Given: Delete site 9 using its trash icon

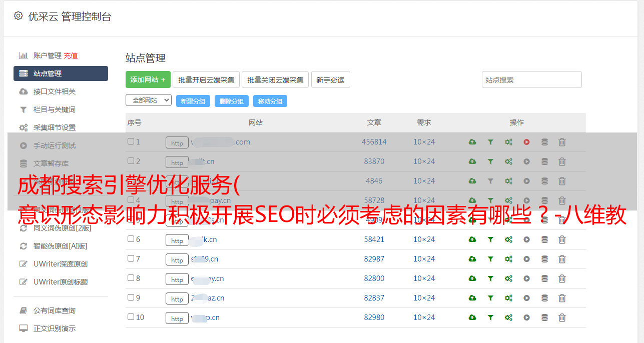Looking at the screenshot, I should pos(562,298).
